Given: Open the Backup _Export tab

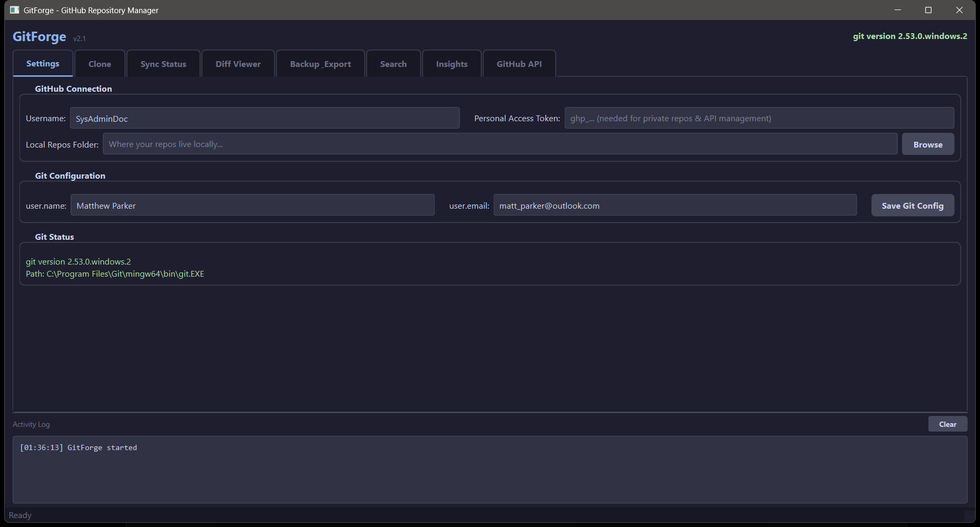Looking at the screenshot, I should 320,63.
